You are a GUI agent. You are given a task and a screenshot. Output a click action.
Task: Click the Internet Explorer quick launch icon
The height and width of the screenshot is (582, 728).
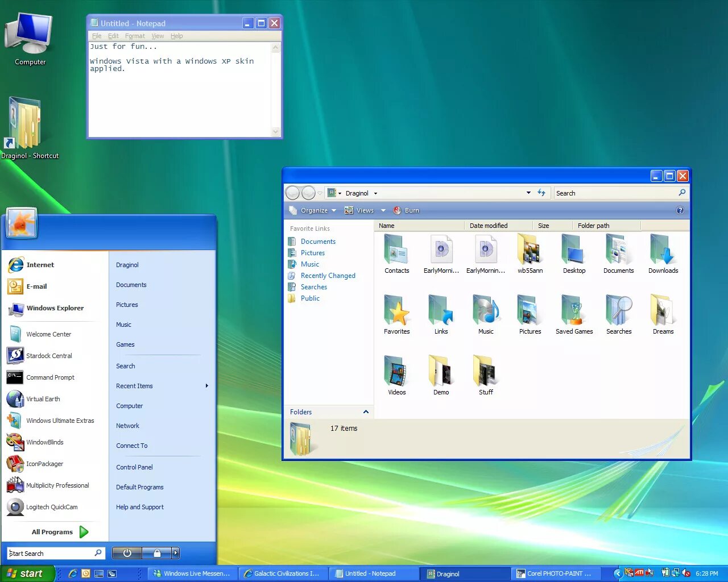tap(73, 573)
